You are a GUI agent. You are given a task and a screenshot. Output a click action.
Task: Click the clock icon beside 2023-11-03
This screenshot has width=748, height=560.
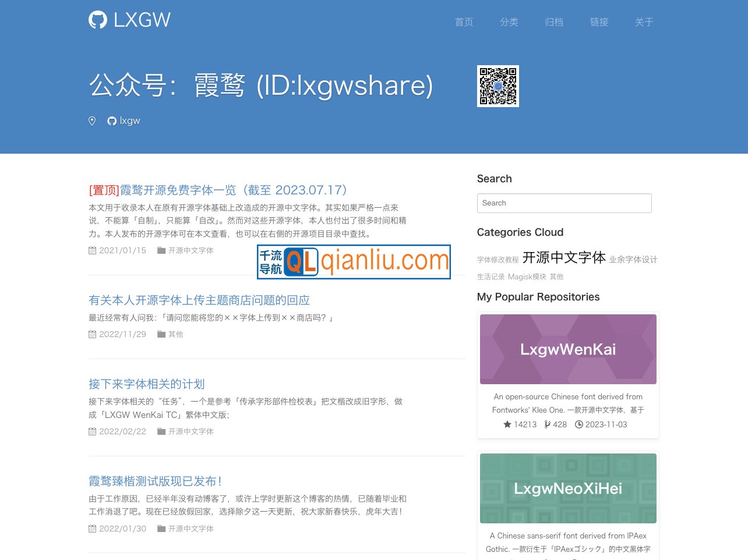point(579,424)
